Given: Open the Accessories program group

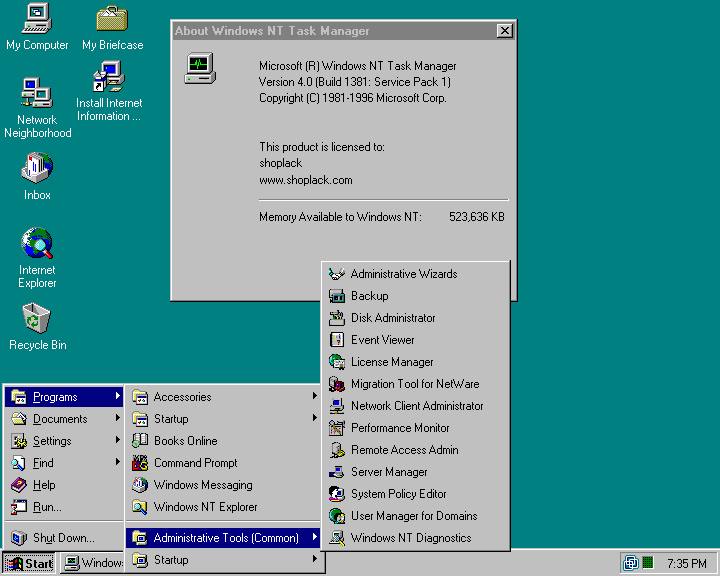Looking at the screenshot, I should 223,396.
